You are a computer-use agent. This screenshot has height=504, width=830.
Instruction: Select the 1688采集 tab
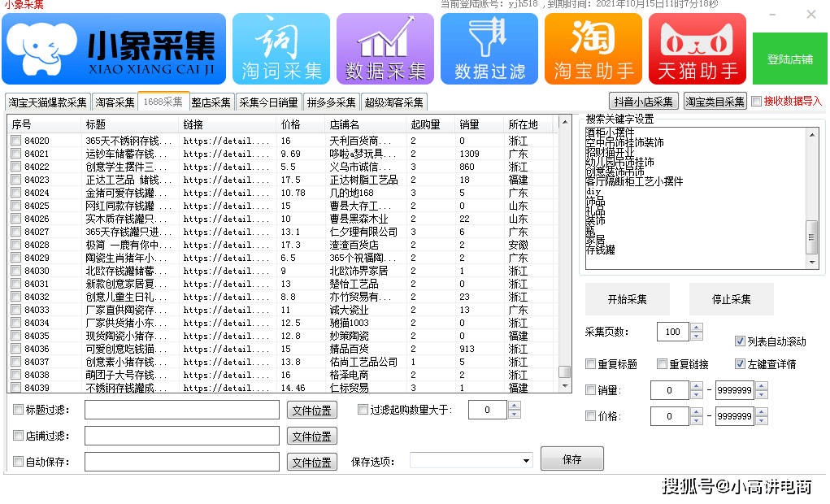[x=163, y=102]
